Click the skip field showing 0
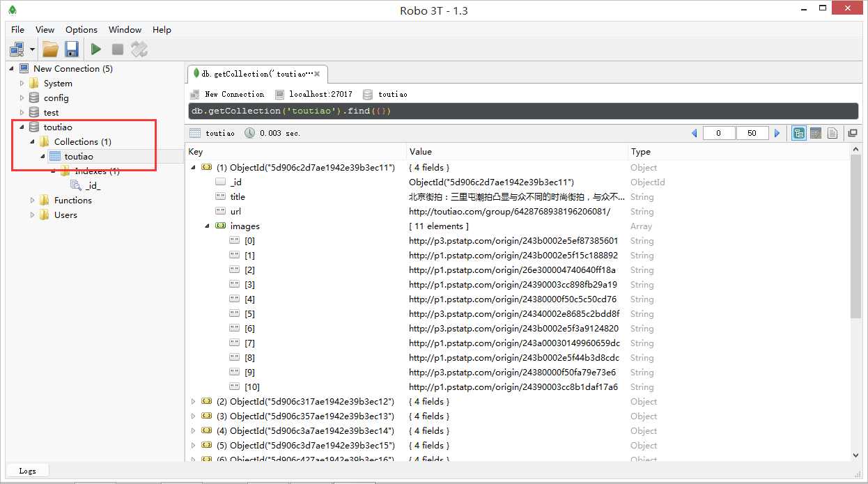Viewport: 868px width, 484px height. pyautogui.click(x=719, y=133)
